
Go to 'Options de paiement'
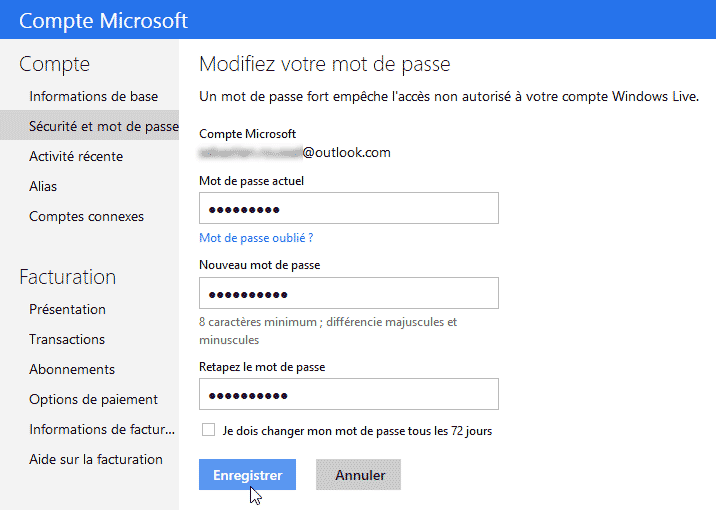[94, 399]
